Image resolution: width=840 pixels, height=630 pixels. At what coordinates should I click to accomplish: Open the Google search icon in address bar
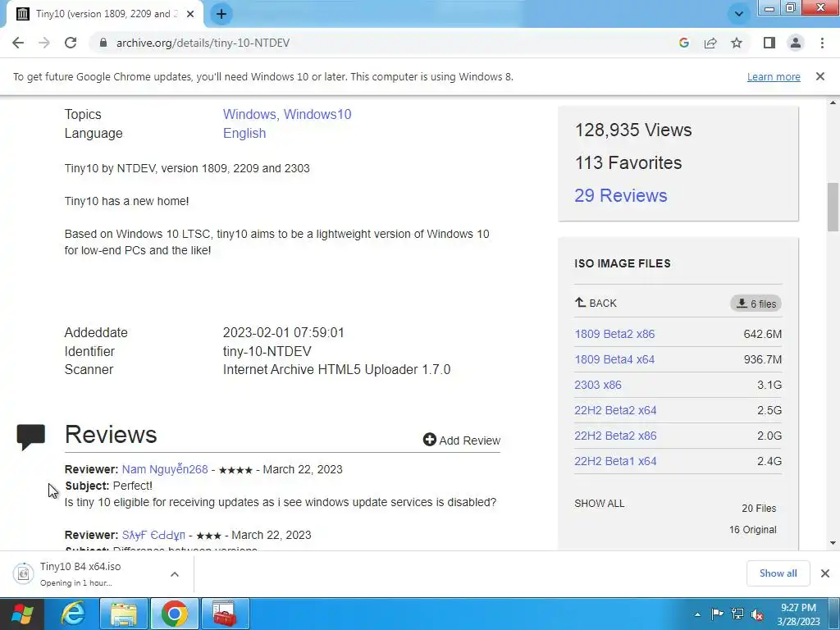(x=683, y=43)
